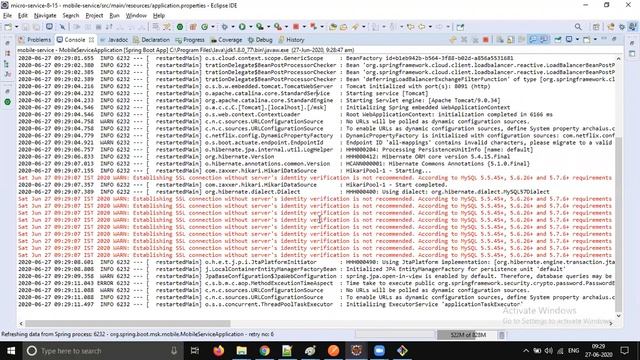
Task: Close the Console tab with its X
Action: pos(91,40)
